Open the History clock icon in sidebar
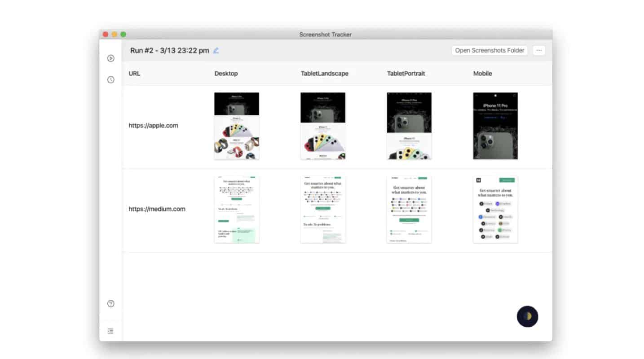 coord(110,79)
